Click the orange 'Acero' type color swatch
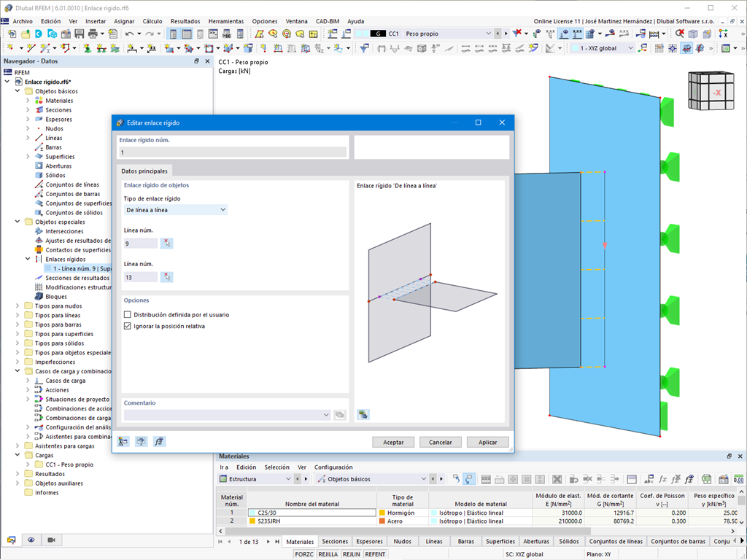This screenshot has height=560, width=747. point(382,521)
